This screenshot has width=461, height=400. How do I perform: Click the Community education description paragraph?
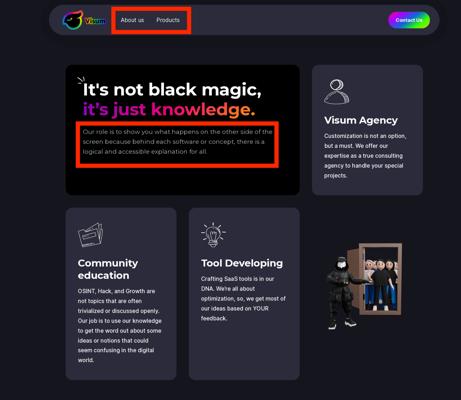[x=120, y=325]
